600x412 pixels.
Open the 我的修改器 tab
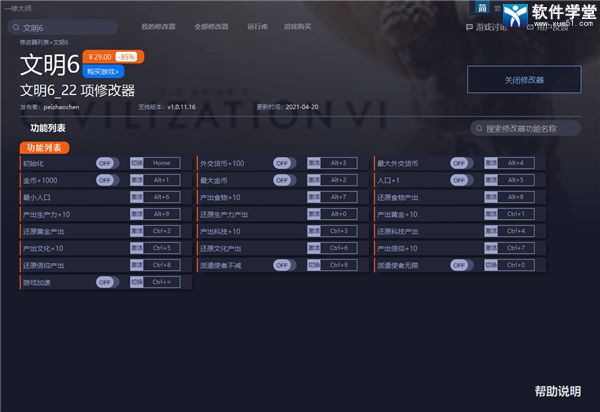click(x=158, y=26)
